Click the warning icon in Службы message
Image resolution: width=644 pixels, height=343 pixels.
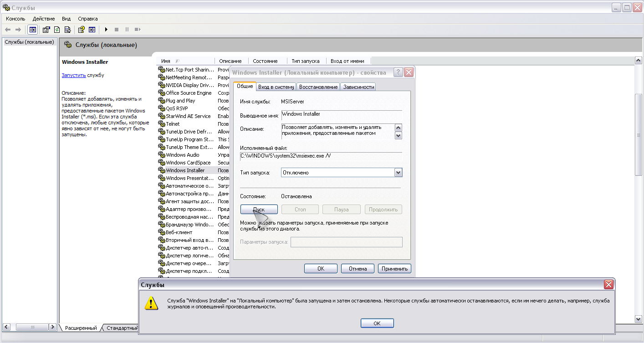coord(151,303)
